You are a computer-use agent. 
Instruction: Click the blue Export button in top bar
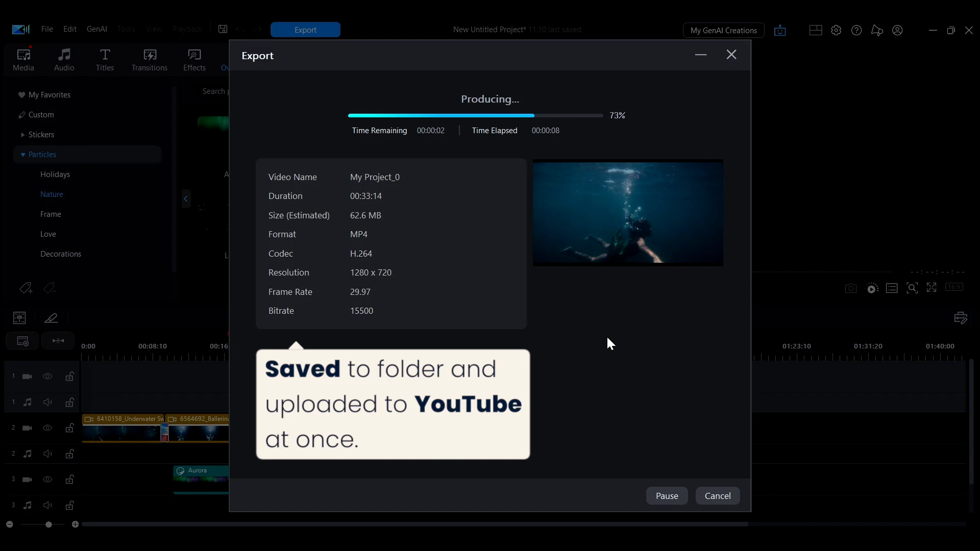[x=305, y=30]
